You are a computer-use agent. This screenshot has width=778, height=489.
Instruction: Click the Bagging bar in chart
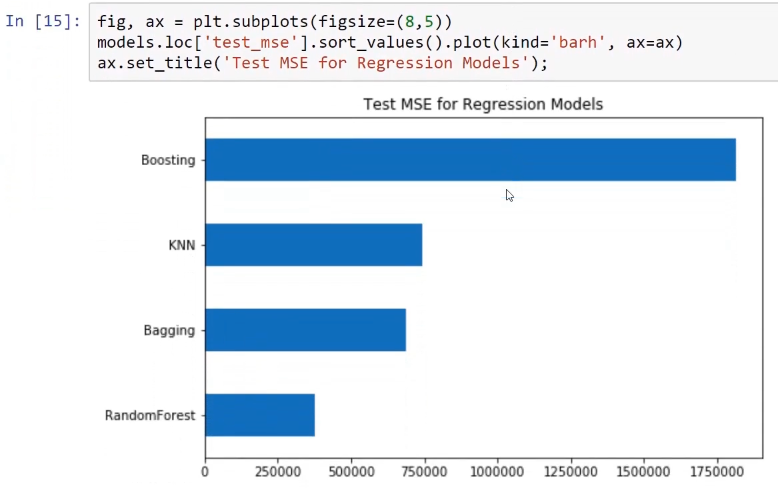click(306, 330)
